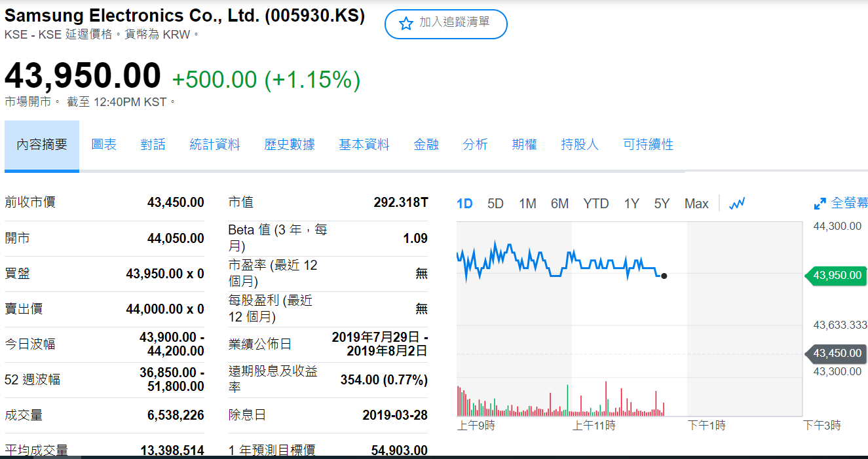
Task: Click the Beta value 1.09
Action: point(415,238)
